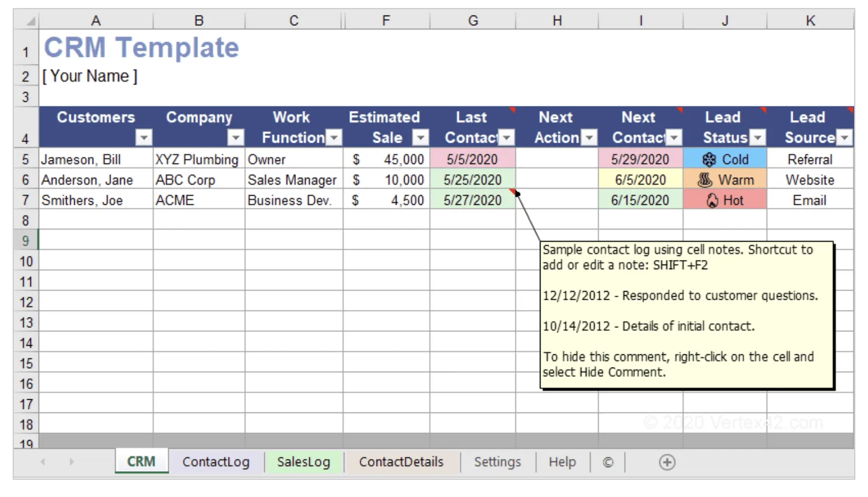Open the Lead Source filter dropdown
This screenshot has width=868, height=497.
tap(844, 137)
